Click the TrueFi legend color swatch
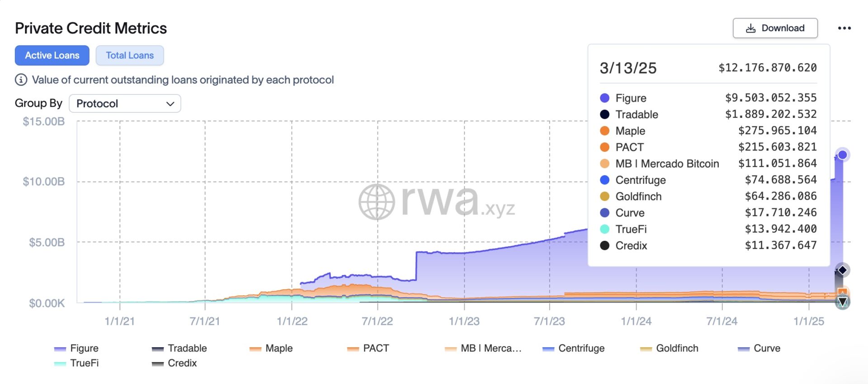The image size is (868, 384). (x=60, y=364)
